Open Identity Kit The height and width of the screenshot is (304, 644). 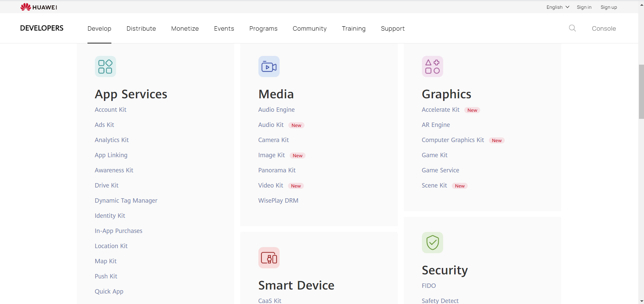point(110,216)
